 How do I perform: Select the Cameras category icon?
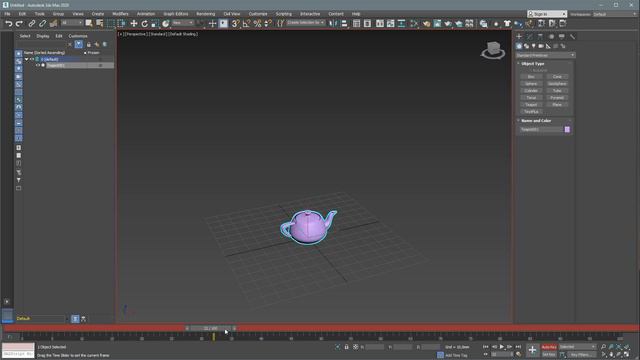(x=541, y=46)
